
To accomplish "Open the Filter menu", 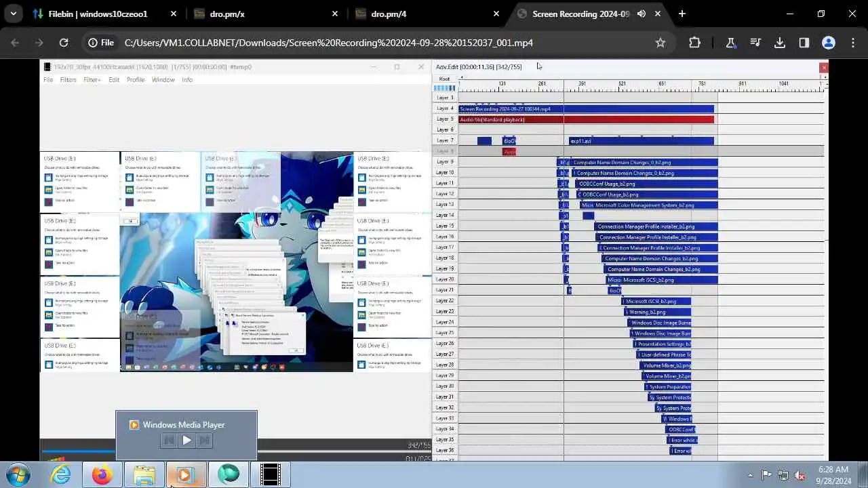I will (68, 80).
